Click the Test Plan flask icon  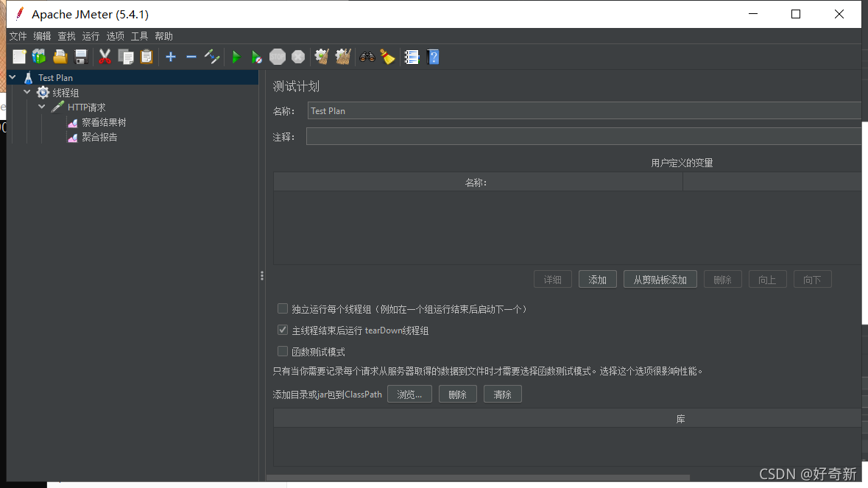click(x=29, y=77)
